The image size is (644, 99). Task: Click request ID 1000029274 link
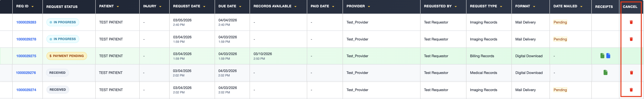(26, 90)
